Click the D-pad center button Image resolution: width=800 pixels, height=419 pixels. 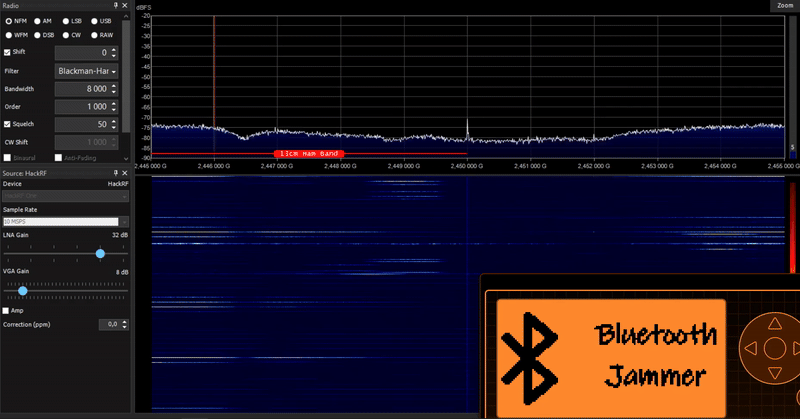click(775, 349)
